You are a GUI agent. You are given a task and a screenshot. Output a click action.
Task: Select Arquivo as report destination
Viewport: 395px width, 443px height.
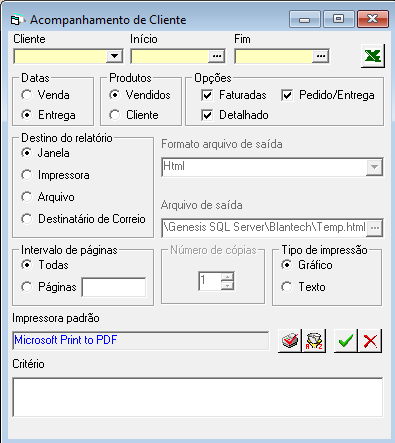[27, 197]
